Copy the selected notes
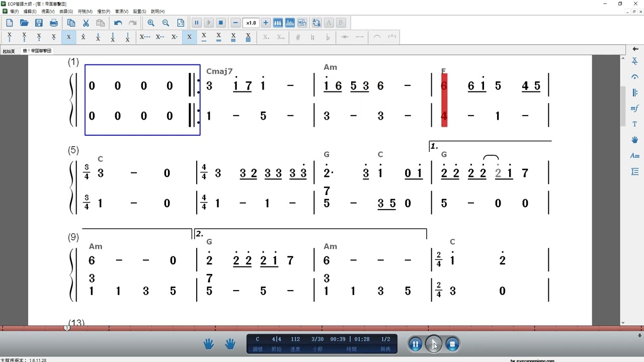 coord(71,23)
